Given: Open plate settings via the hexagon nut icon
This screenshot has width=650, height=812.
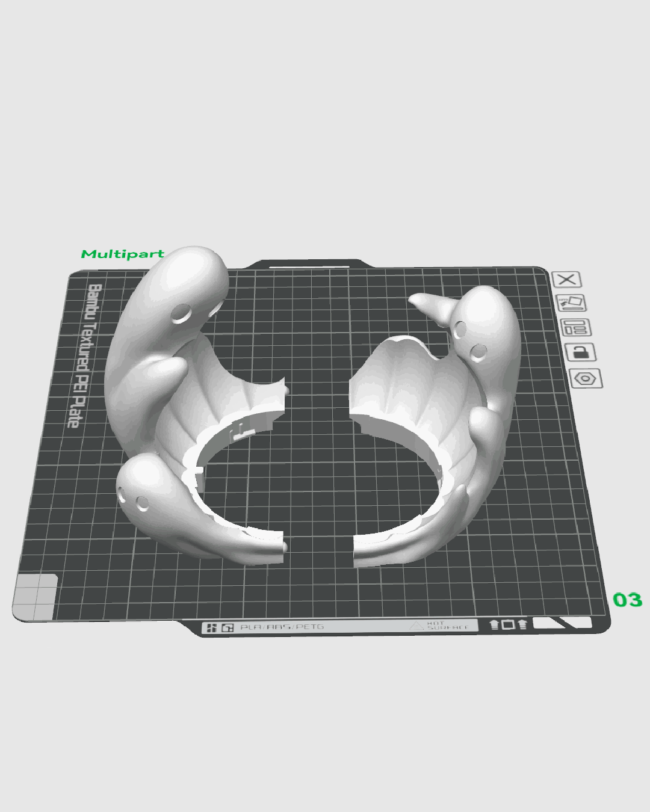Looking at the screenshot, I should tap(586, 378).
